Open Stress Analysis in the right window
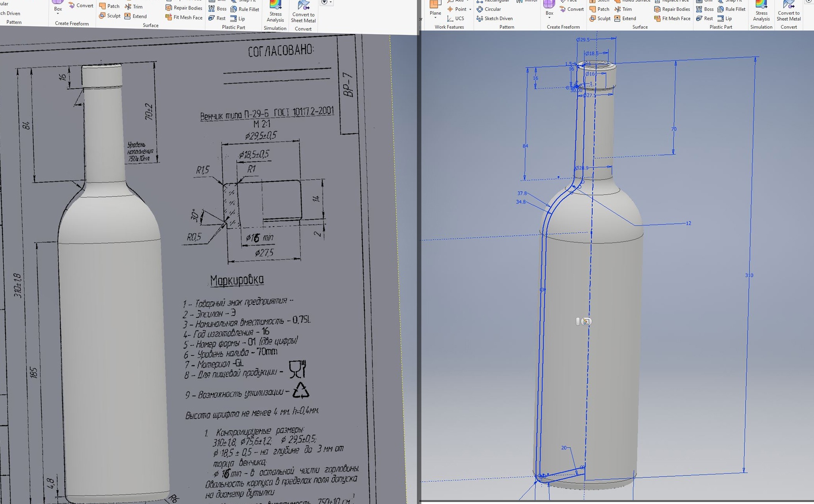 pyautogui.click(x=761, y=10)
